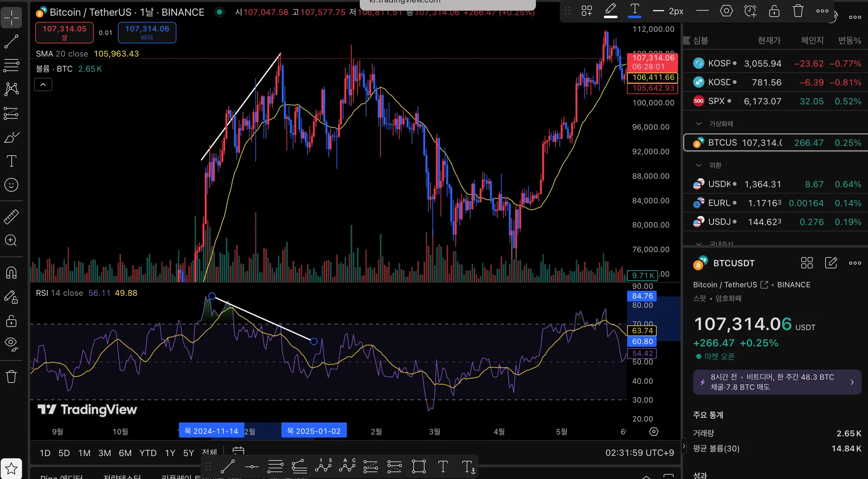Select the BTCUSDT watchlist row
This screenshot has height=479, width=868.
(x=776, y=143)
